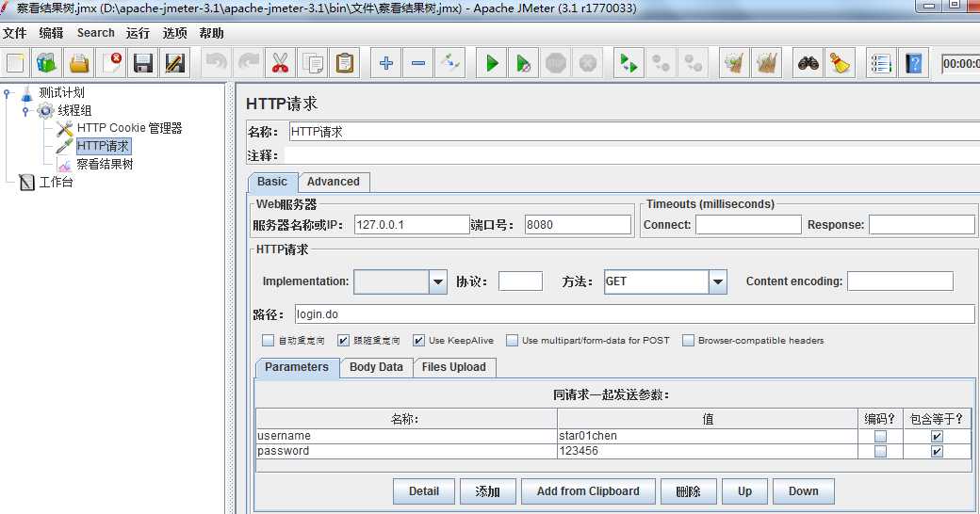Viewport: 980px width, 514px height.
Task: Click the Detail button
Action: [x=424, y=491]
